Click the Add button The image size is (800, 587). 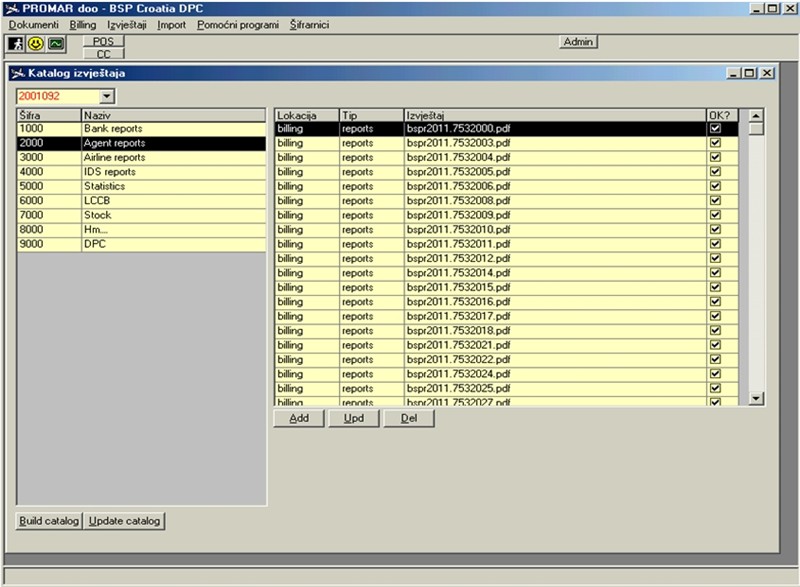pos(299,418)
